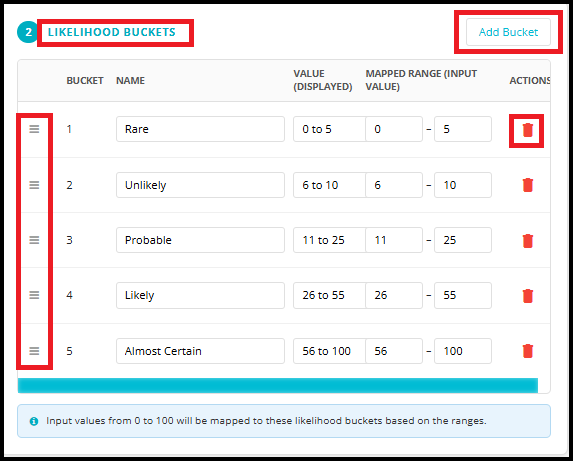Click the teal bar below the buckets
The width and height of the screenshot is (573, 461).
(x=278, y=385)
